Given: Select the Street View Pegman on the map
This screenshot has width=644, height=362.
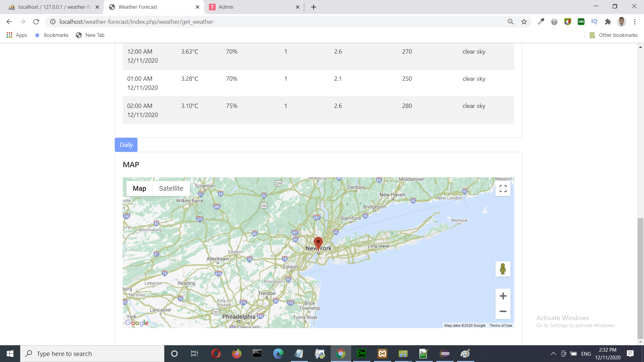Looking at the screenshot, I should pos(503,269).
